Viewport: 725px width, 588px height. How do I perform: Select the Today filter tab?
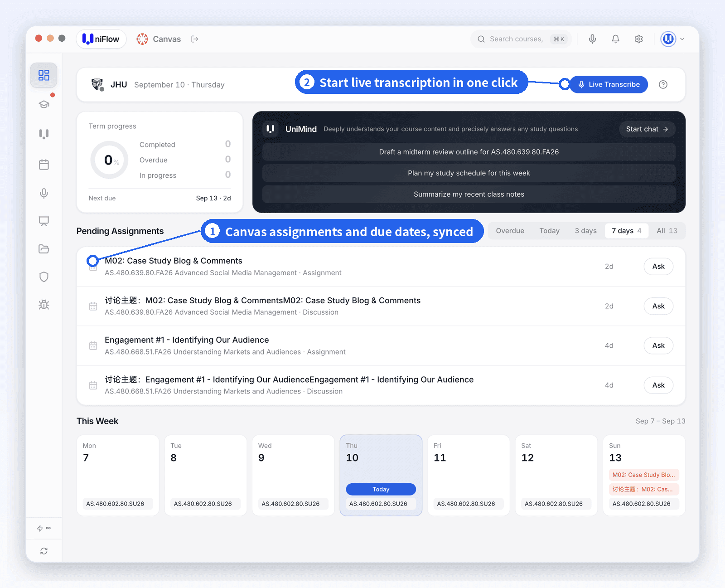(549, 231)
